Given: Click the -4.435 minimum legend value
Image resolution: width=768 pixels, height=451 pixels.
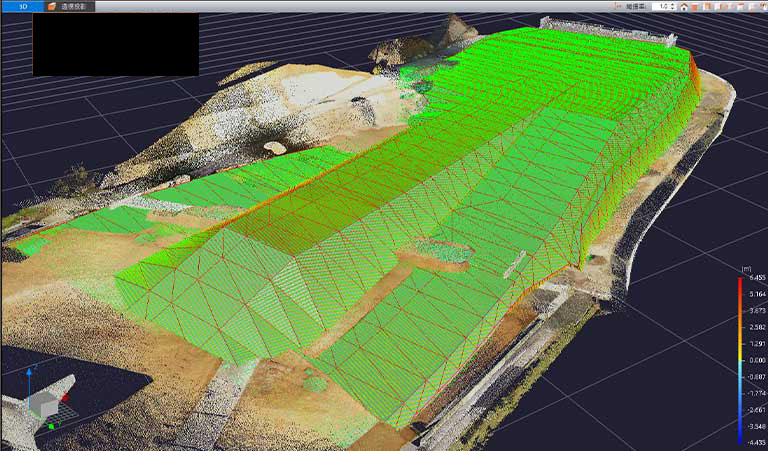Looking at the screenshot, I should 757,441.
